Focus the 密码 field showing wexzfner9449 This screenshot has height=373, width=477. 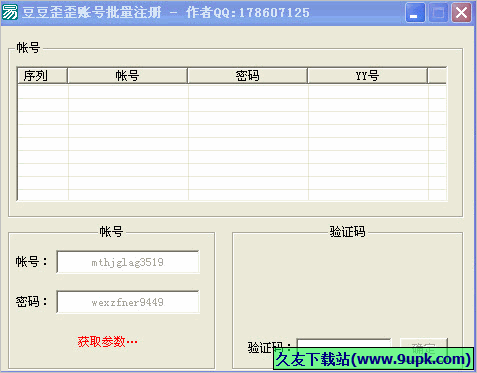[x=128, y=302]
